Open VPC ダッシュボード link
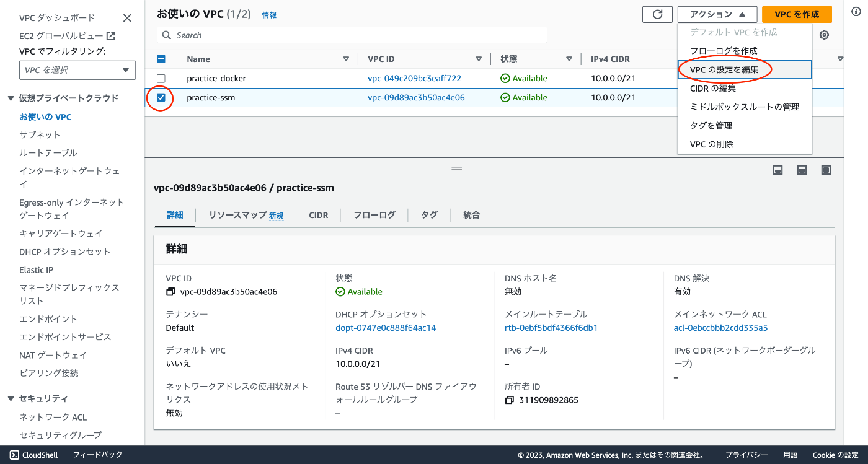Viewport: 868px width, 464px height. 57,18
